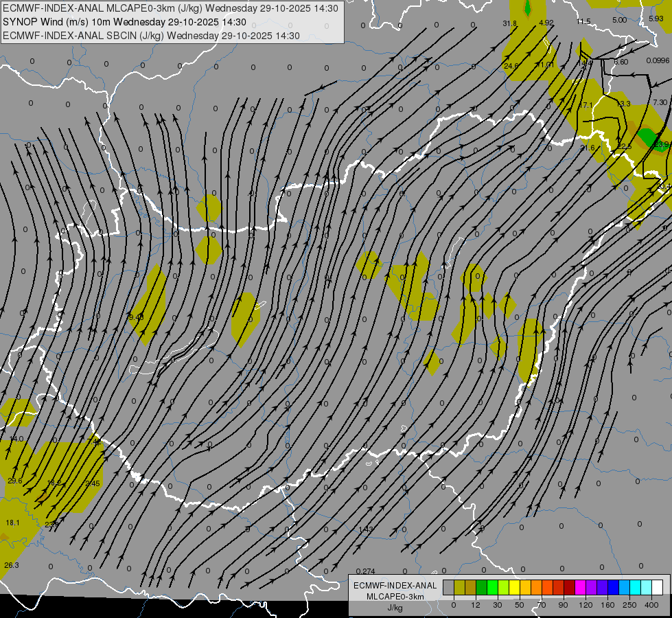The height and width of the screenshot is (618, 672).
Task: Click the 13.3 grid value
Action: coord(623,104)
